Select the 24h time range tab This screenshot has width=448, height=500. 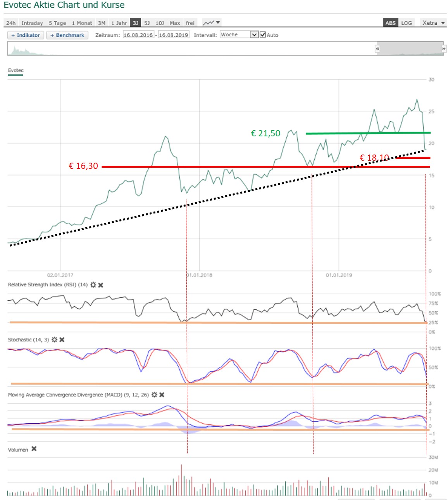pyautogui.click(x=11, y=23)
